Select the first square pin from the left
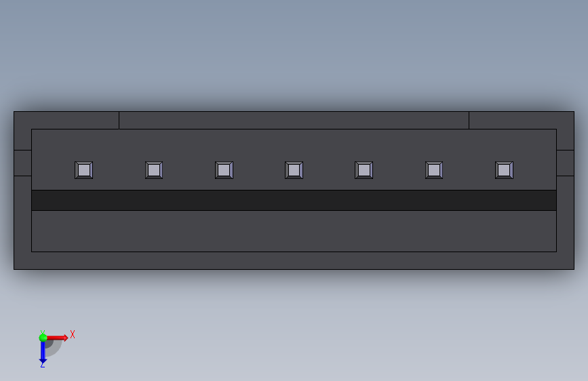The image size is (588, 381). pos(83,170)
